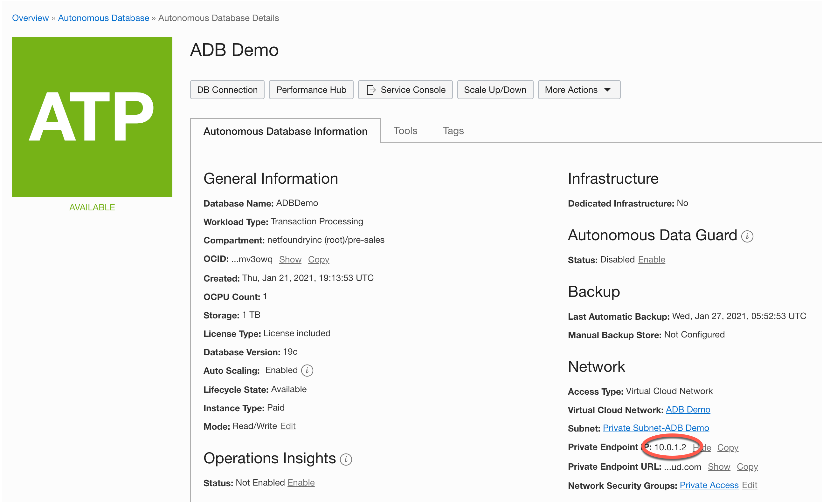Click the Private Endpoint IP 10.0.1.2
The width and height of the screenshot is (823, 504).
click(x=671, y=448)
